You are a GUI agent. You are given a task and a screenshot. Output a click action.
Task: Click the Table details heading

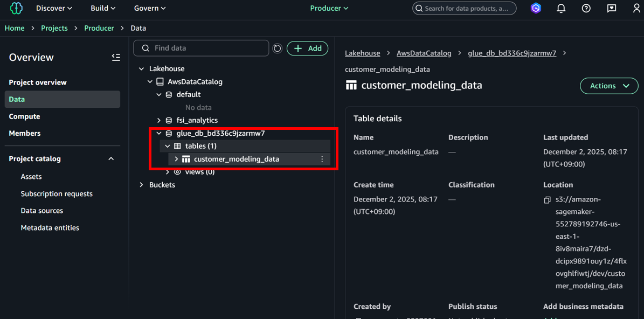point(377,119)
